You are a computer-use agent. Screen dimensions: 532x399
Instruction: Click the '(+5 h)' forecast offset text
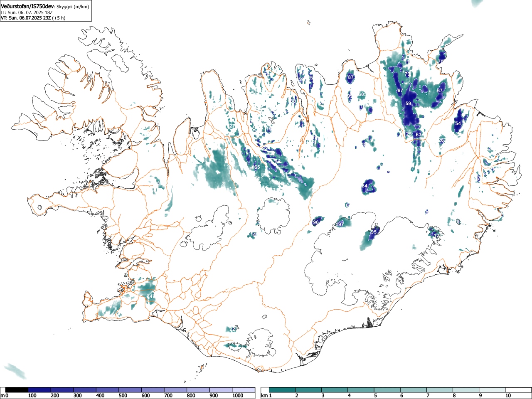pyautogui.click(x=59, y=18)
